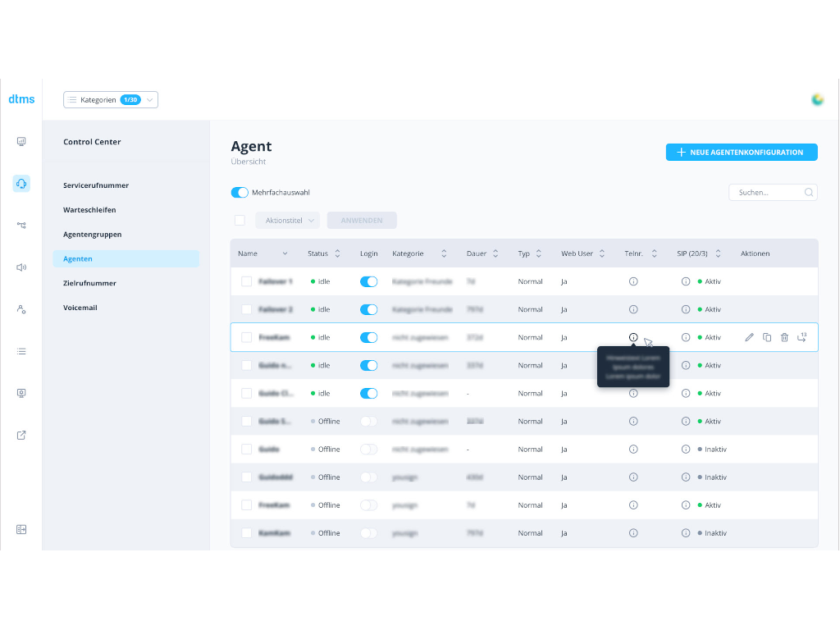Duplicate the FreeKam agent via copy icon
Image resolution: width=840 pixels, height=630 pixels.
[767, 336]
